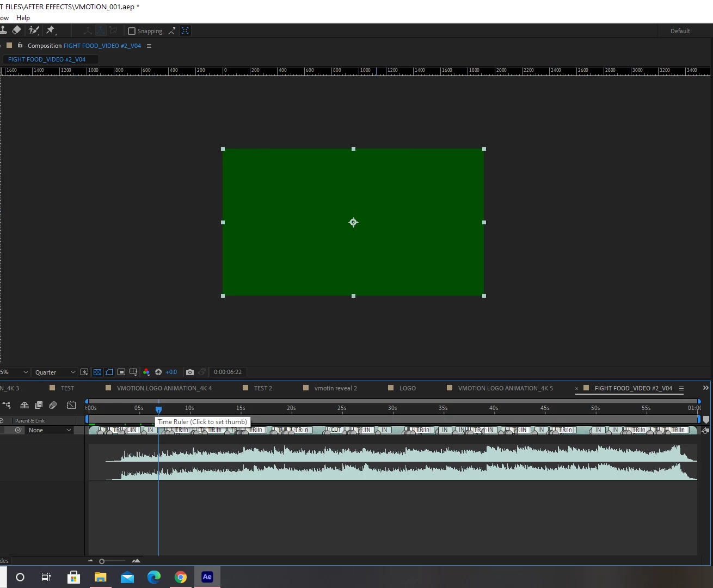The image size is (713, 588).
Task: Take a snapshot with the camera icon
Action: [190, 372]
